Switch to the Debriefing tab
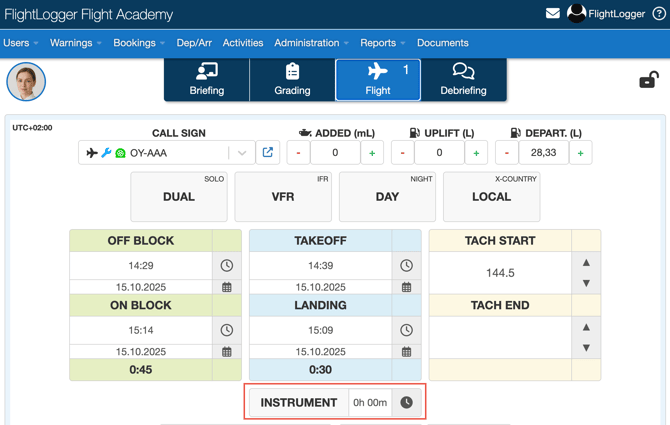 pos(463,80)
